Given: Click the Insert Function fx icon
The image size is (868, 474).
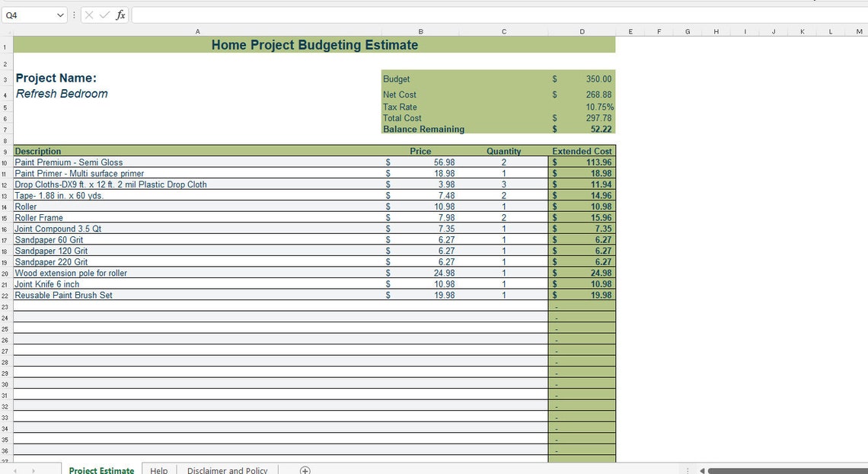Looking at the screenshot, I should click(x=122, y=14).
